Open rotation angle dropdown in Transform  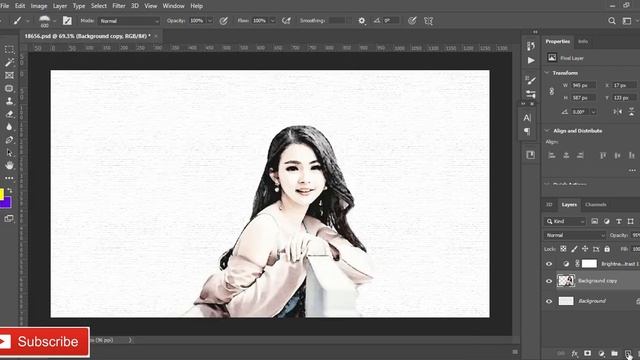[x=593, y=112]
